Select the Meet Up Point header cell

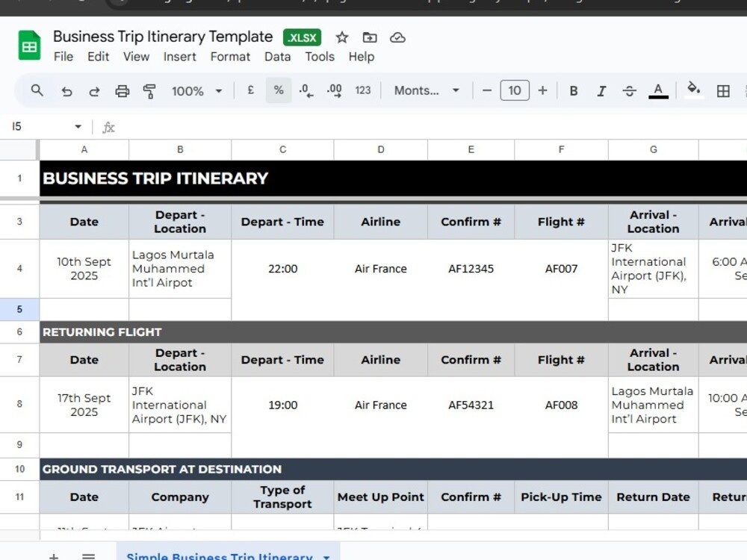(381, 497)
